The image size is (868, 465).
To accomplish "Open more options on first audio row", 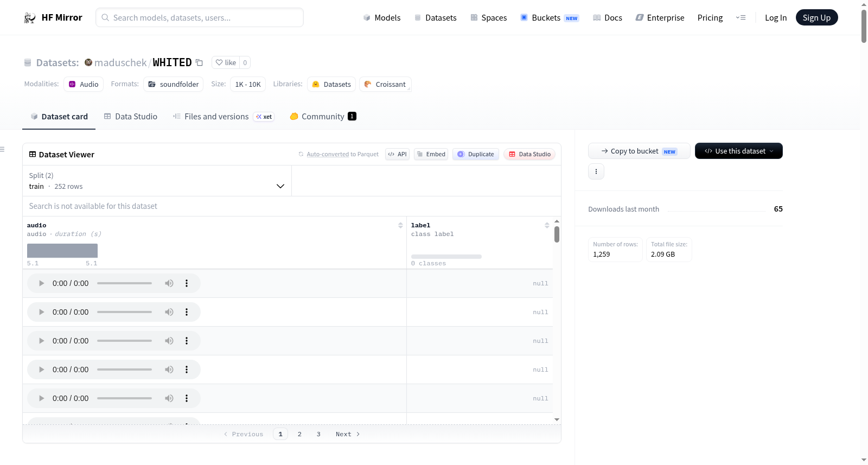I will pos(187,283).
